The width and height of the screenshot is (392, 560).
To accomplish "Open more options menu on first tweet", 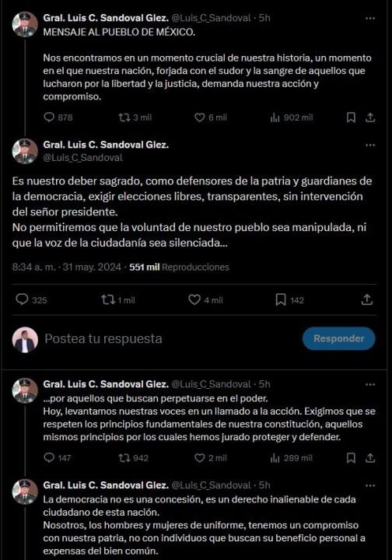I will coord(370,18).
